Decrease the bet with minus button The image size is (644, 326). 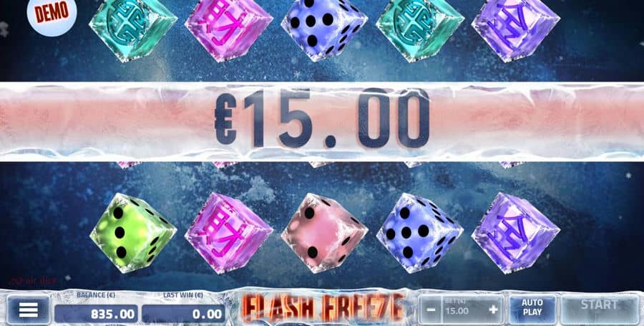coord(431,310)
